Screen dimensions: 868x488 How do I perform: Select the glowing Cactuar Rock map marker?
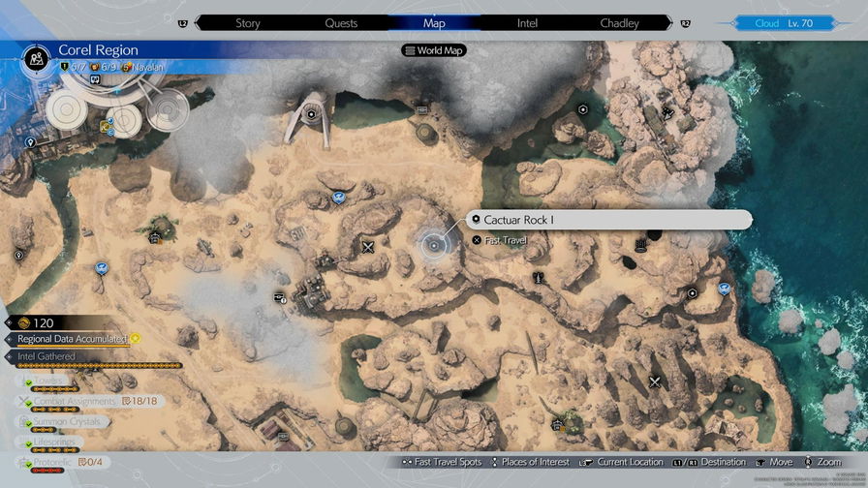[x=433, y=245]
